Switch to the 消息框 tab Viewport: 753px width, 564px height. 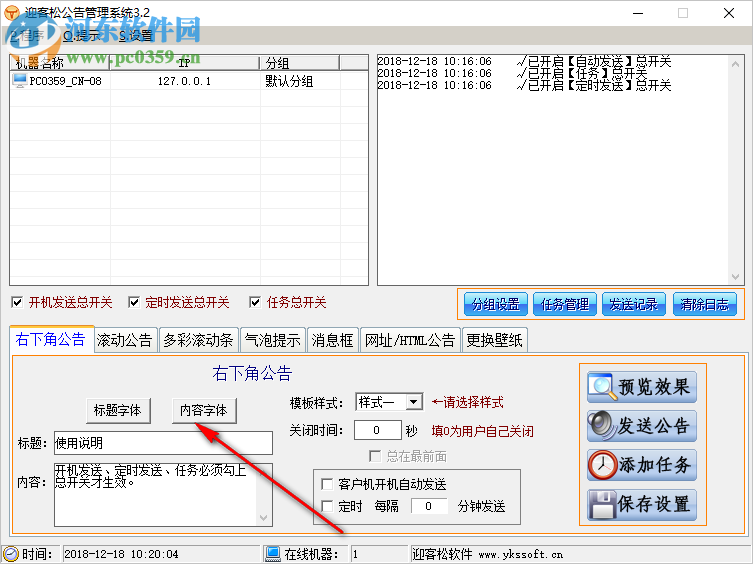pyautogui.click(x=332, y=340)
